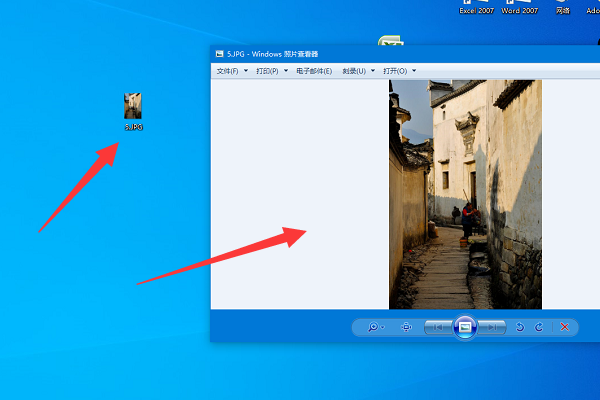Expand the arrow beside 打开(O)
600x400 pixels.
pos(414,71)
